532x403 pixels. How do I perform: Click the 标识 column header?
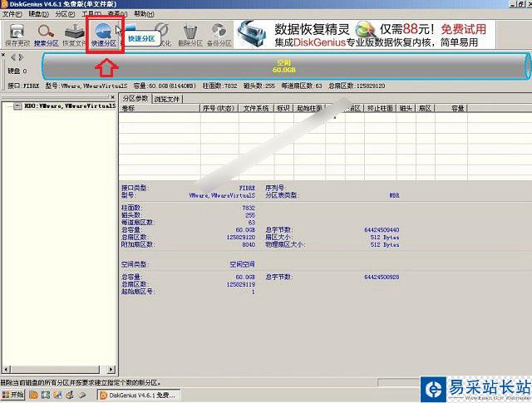pos(283,108)
